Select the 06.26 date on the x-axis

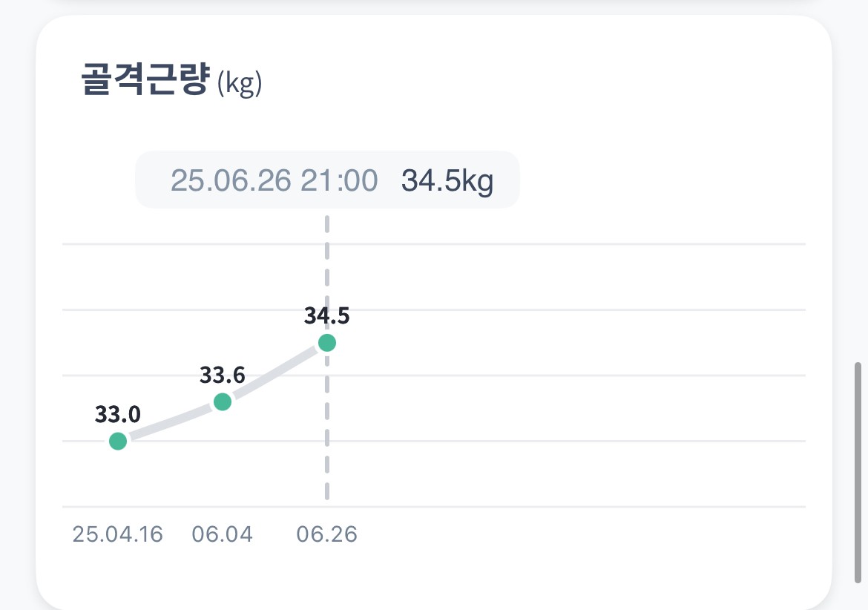(x=326, y=534)
